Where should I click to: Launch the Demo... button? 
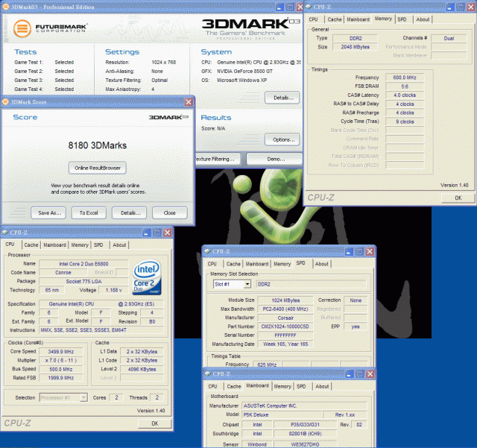coord(274,159)
